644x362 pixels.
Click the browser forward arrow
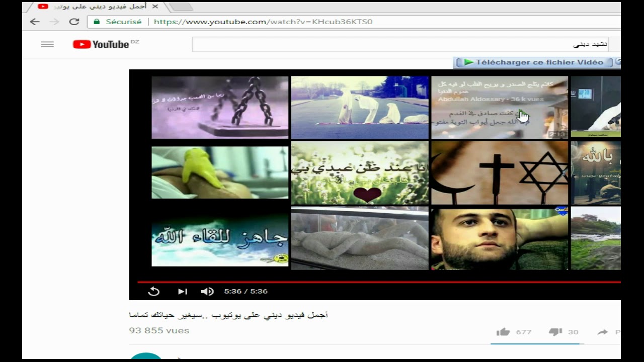tap(54, 22)
